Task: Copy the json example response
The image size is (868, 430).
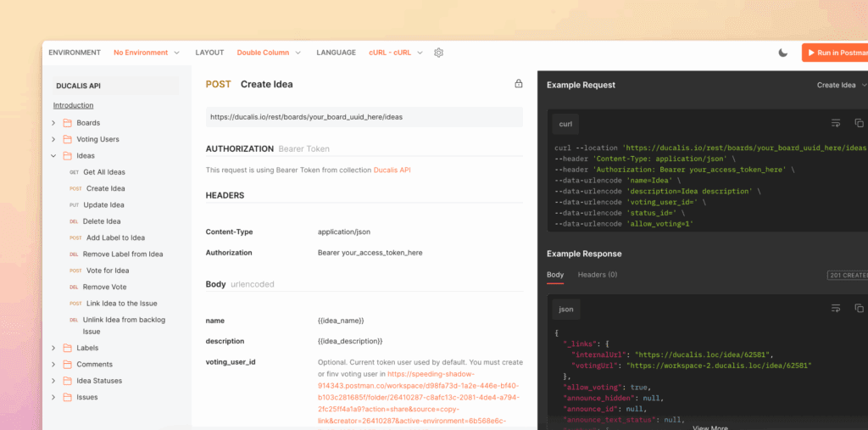Action: click(x=859, y=308)
